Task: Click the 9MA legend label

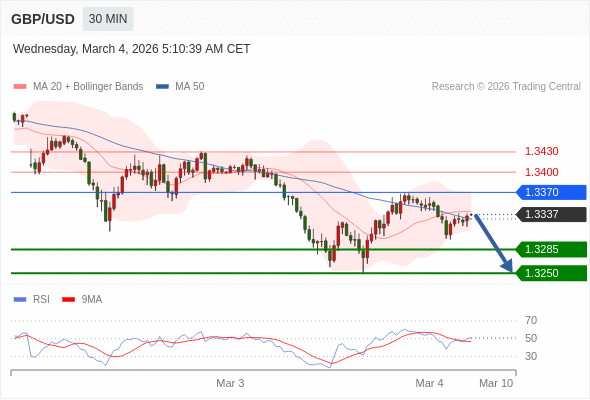Action: [x=92, y=300]
